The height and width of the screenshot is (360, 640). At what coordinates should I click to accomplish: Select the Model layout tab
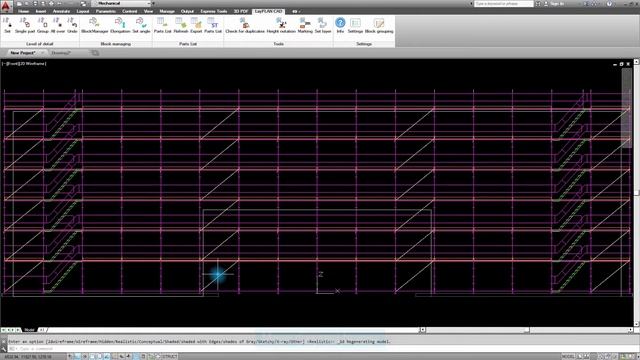point(29,330)
